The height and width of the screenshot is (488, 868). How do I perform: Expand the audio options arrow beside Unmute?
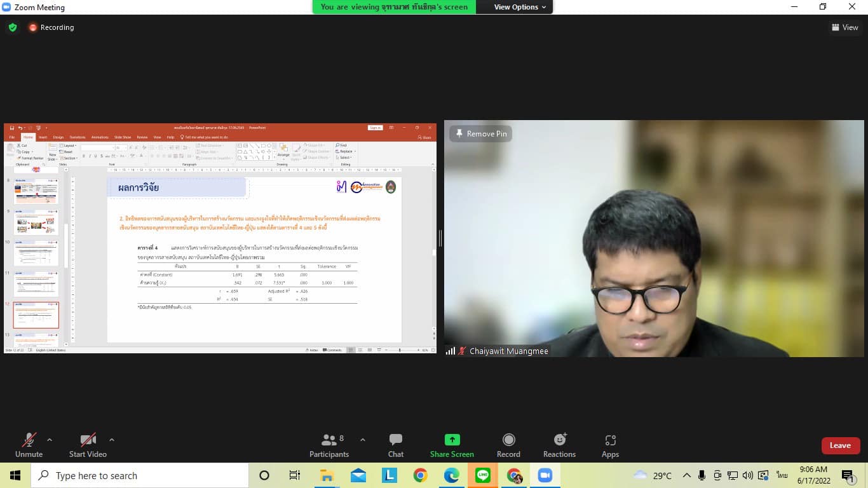click(x=50, y=440)
